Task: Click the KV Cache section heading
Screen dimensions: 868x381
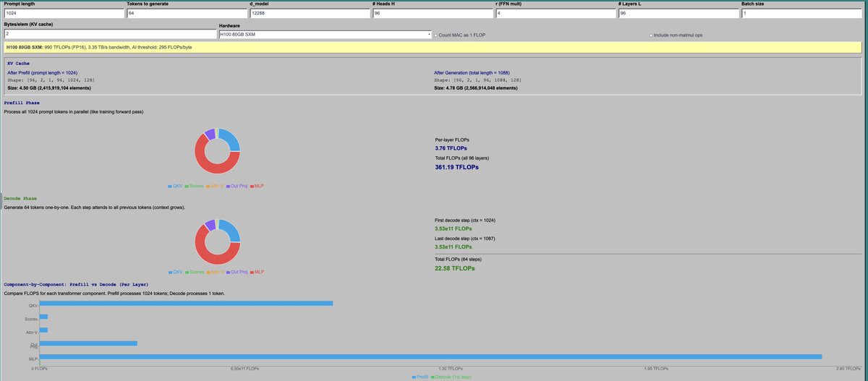Action: [18, 64]
